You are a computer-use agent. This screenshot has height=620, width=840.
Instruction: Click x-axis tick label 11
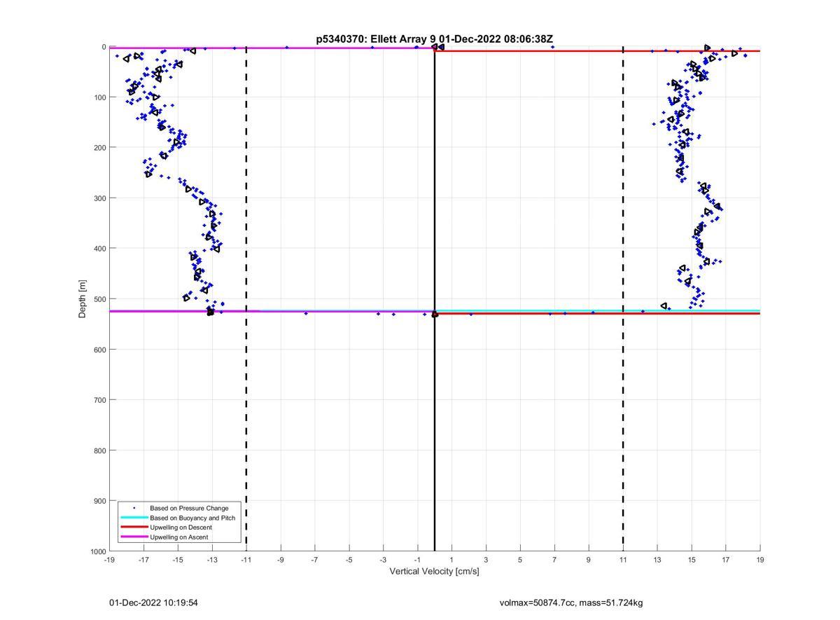click(x=623, y=560)
